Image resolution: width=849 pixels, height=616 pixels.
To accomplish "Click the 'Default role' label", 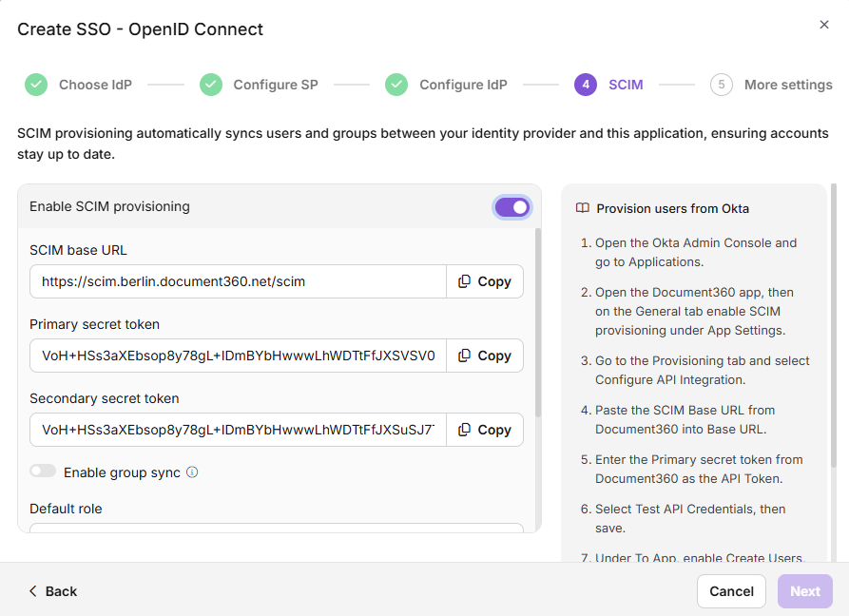I will pyautogui.click(x=66, y=509).
